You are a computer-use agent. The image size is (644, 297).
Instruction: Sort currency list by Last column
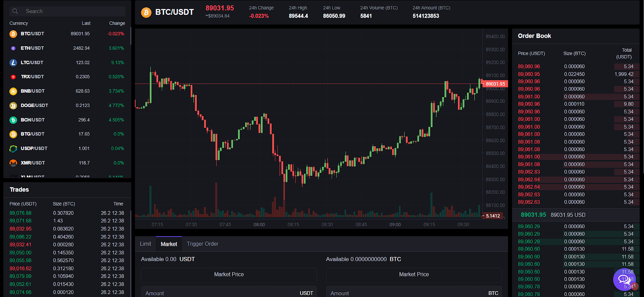(x=86, y=23)
